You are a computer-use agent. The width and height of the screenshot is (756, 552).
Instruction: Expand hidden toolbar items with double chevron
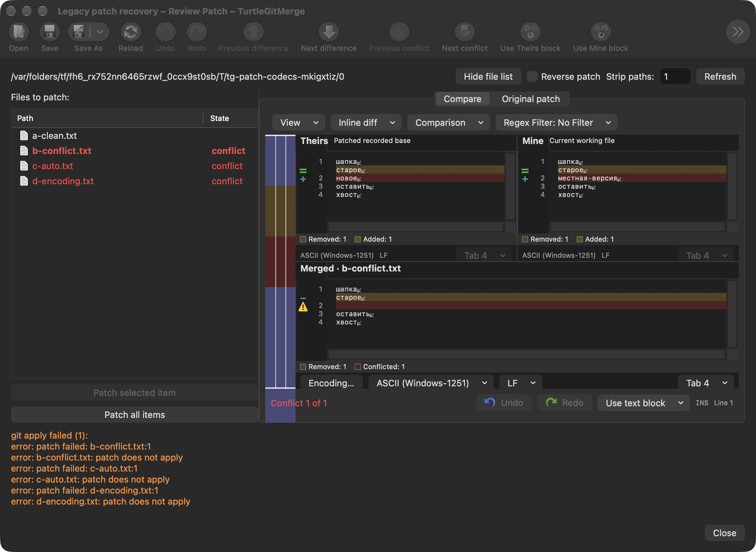click(x=738, y=32)
